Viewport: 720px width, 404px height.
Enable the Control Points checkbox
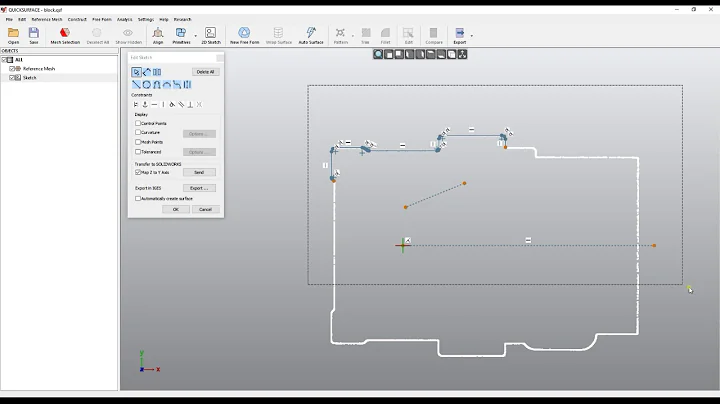138,123
